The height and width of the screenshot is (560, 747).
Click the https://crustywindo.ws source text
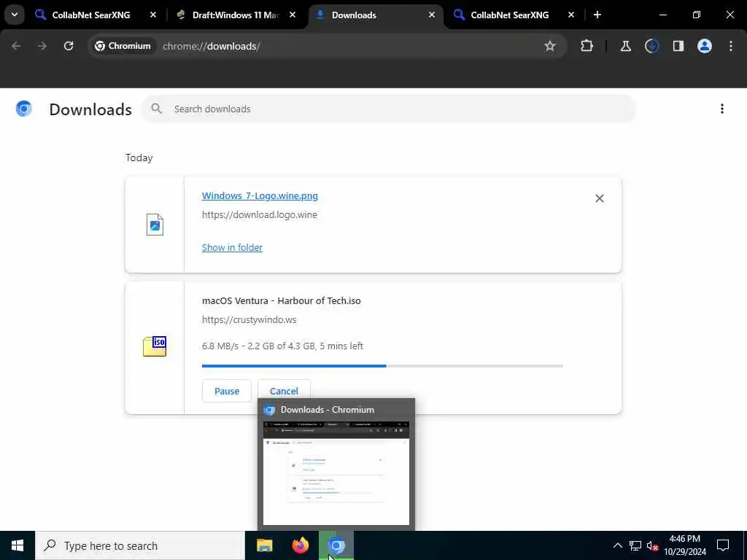click(x=249, y=320)
